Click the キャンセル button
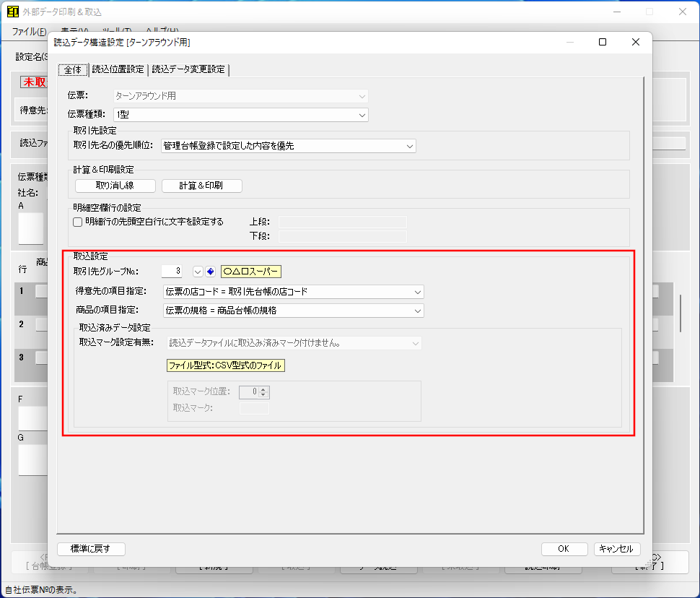The height and width of the screenshot is (598, 700). pos(617,549)
